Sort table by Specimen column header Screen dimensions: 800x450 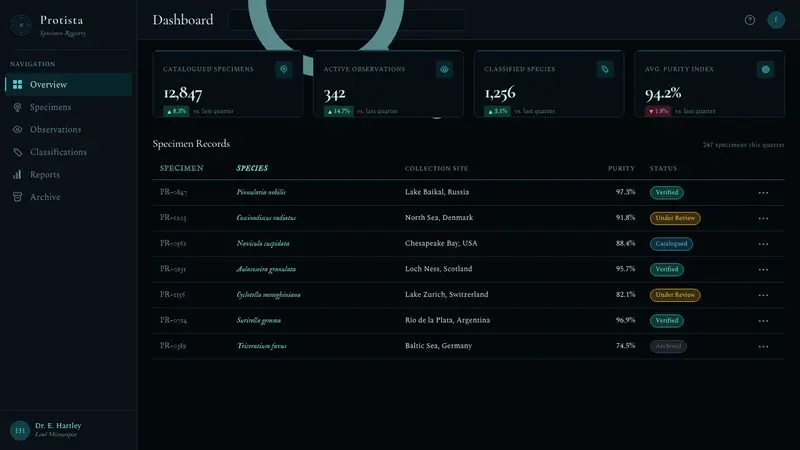coord(182,168)
